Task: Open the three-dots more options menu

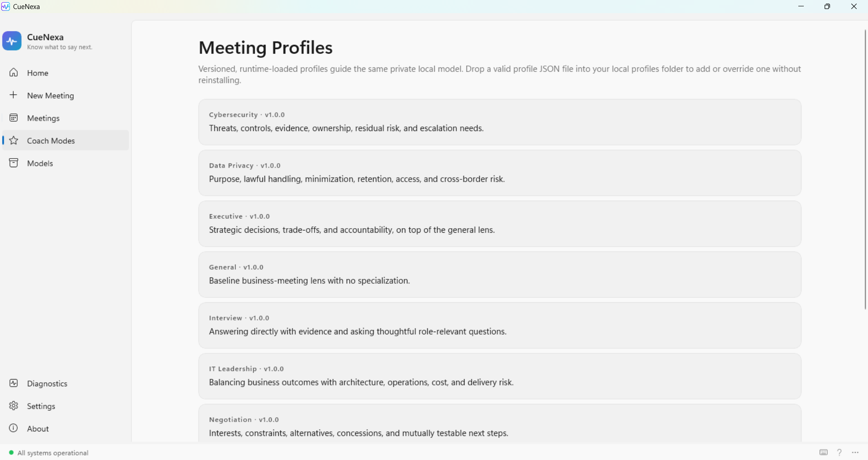Action: coord(855,452)
